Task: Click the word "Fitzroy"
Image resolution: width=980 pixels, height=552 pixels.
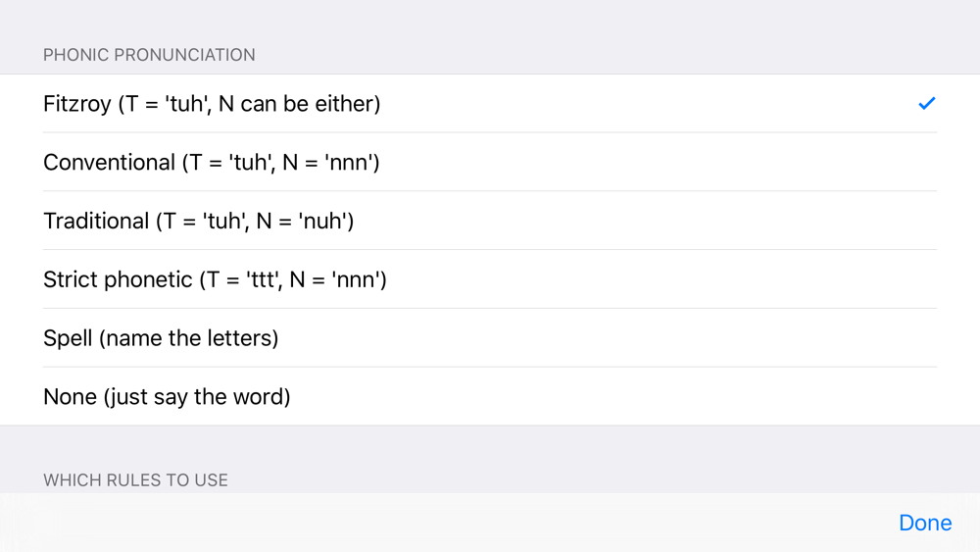Action: pyautogui.click(x=76, y=104)
